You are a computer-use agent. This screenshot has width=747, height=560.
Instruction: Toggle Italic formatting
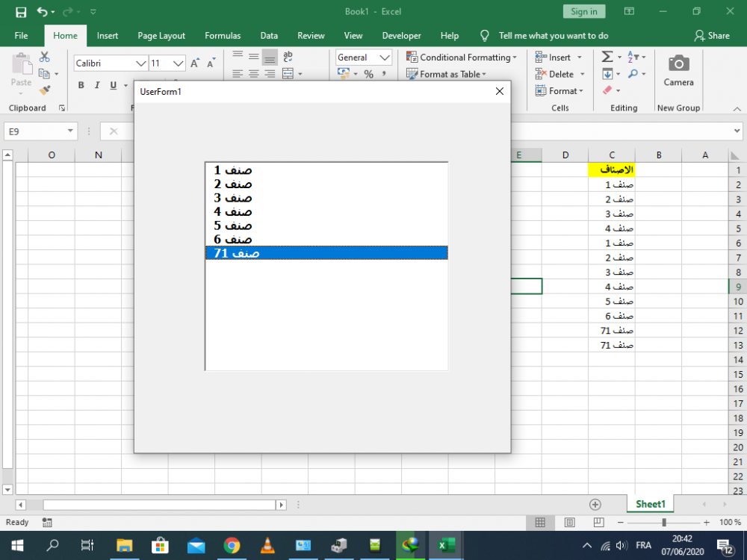click(97, 85)
